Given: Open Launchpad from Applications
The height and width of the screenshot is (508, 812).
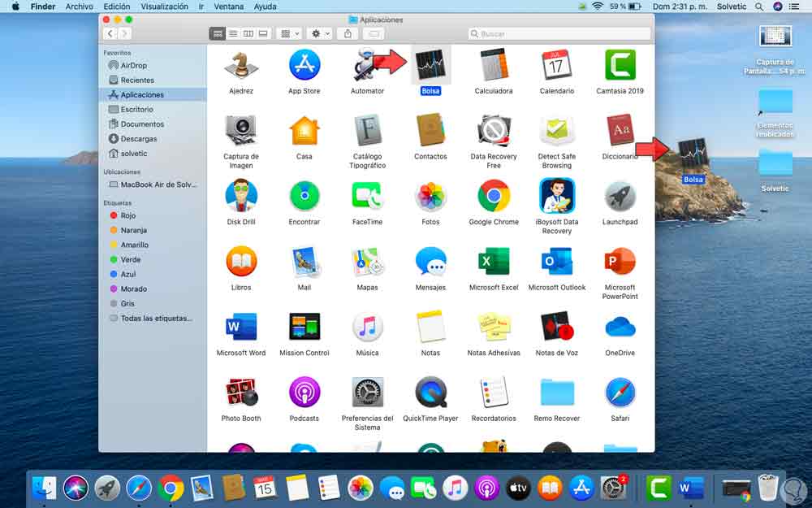Looking at the screenshot, I should point(620,198).
